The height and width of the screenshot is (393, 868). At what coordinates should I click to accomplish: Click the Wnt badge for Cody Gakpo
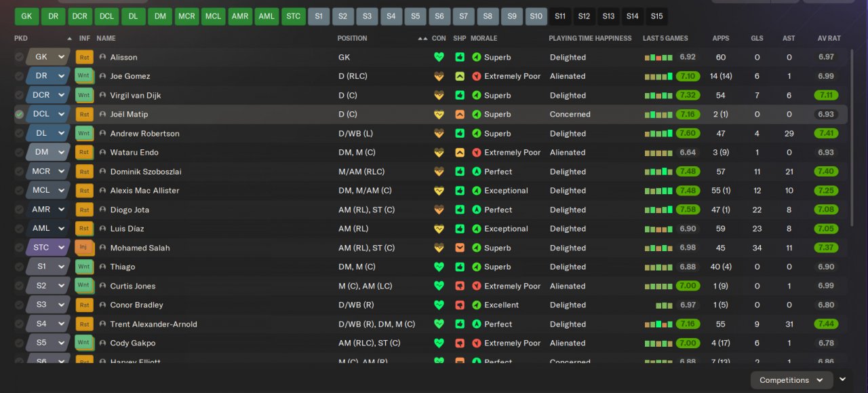pyautogui.click(x=84, y=342)
